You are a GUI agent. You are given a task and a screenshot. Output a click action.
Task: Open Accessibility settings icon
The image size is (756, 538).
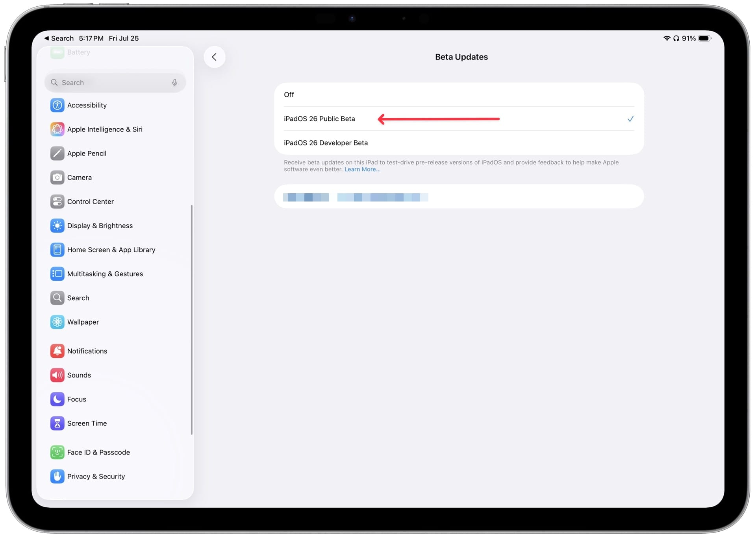(x=57, y=105)
